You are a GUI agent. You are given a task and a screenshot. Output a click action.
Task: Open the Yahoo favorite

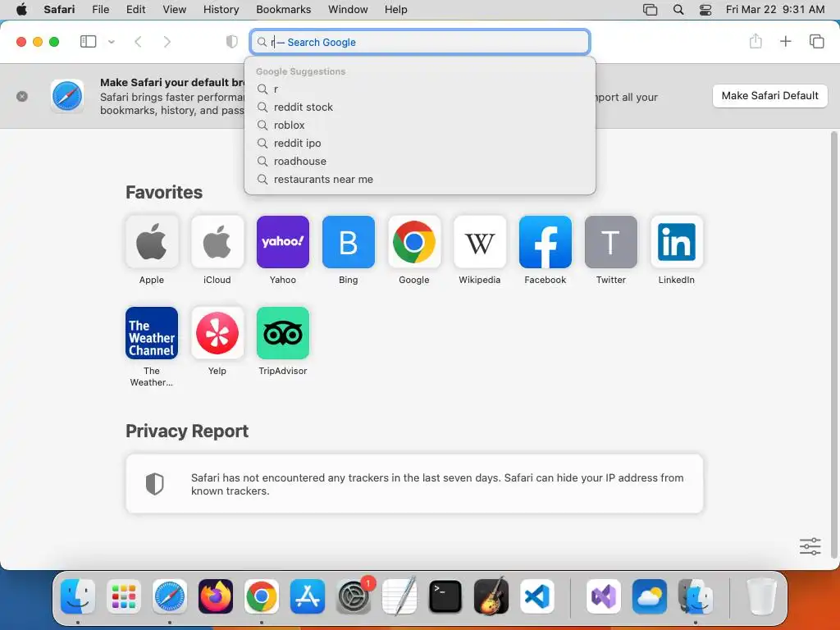pos(283,242)
